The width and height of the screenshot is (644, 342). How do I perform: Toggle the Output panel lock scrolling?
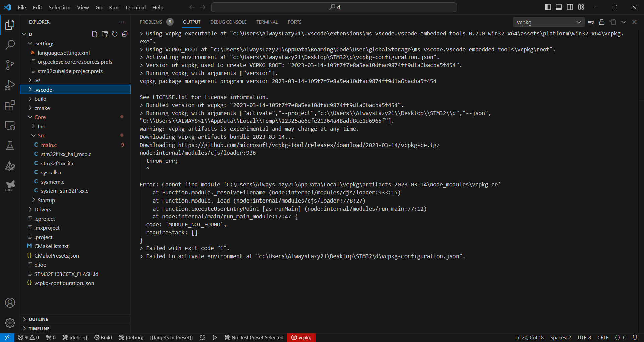point(601,22)
